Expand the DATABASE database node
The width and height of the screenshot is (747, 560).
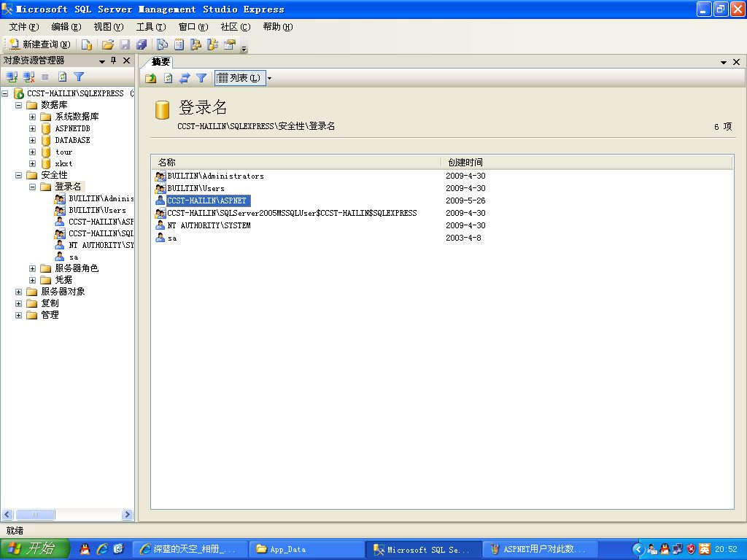[32, 141]
